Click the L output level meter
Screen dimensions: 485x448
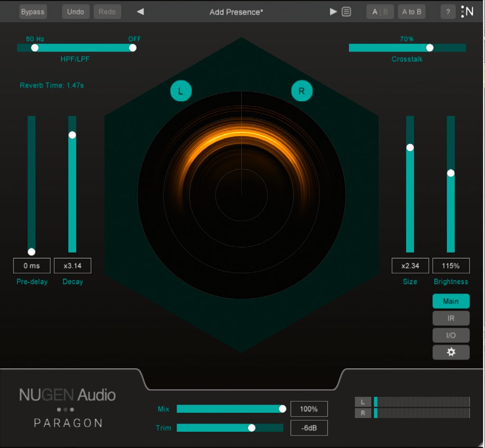(422, 402)
